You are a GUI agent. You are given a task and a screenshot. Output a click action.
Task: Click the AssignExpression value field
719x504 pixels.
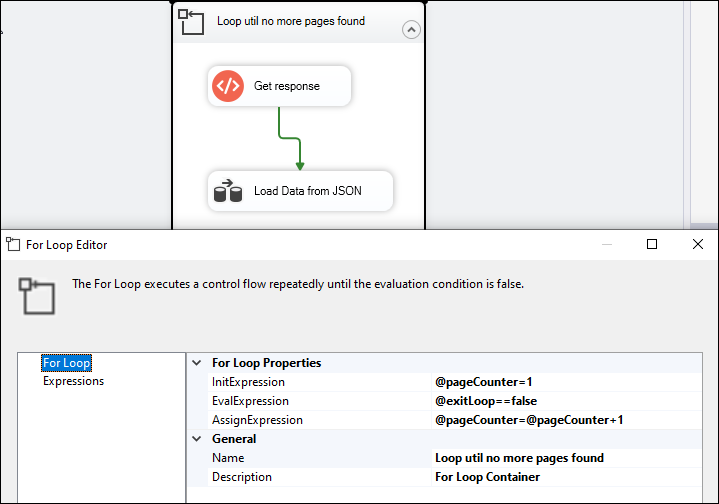(x=566, y=420)
